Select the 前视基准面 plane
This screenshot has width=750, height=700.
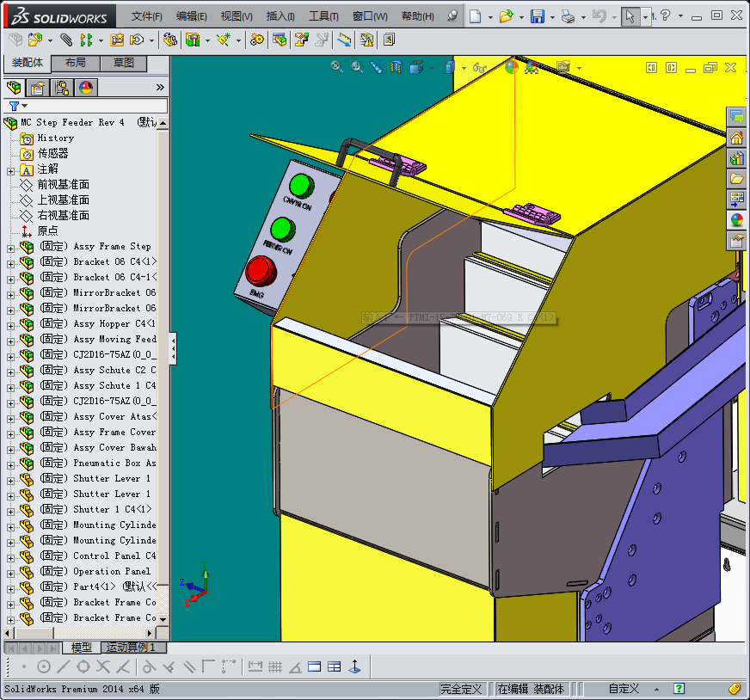[x=63, y=185]
